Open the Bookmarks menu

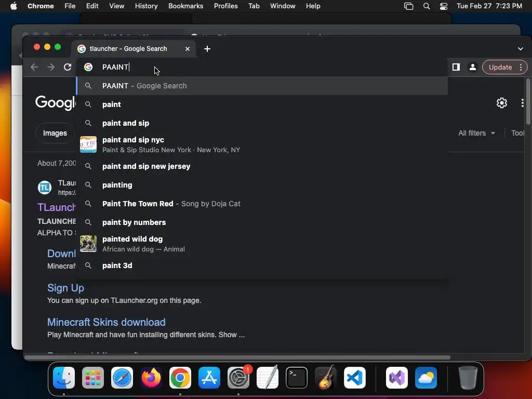coord(185,6)
